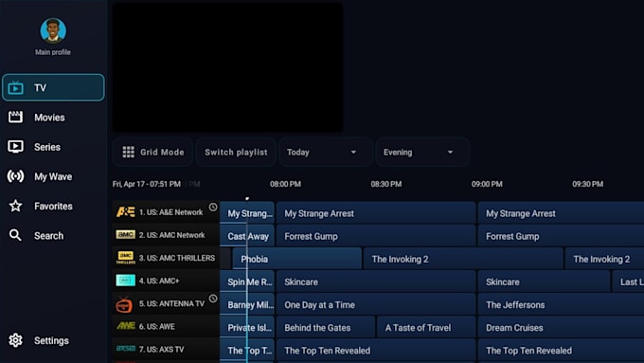Click the 08:30 PM time header
Screen dimensions: 644x363
point(386,184)
